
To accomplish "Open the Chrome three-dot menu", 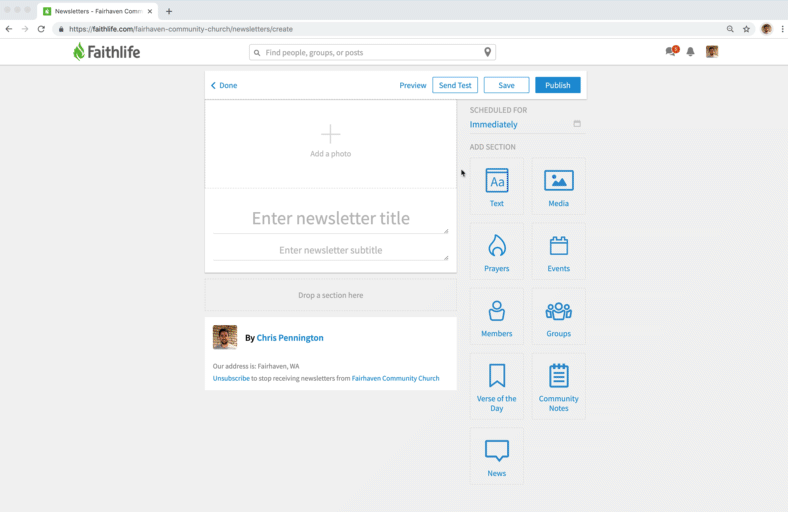I will coord(782,29).
